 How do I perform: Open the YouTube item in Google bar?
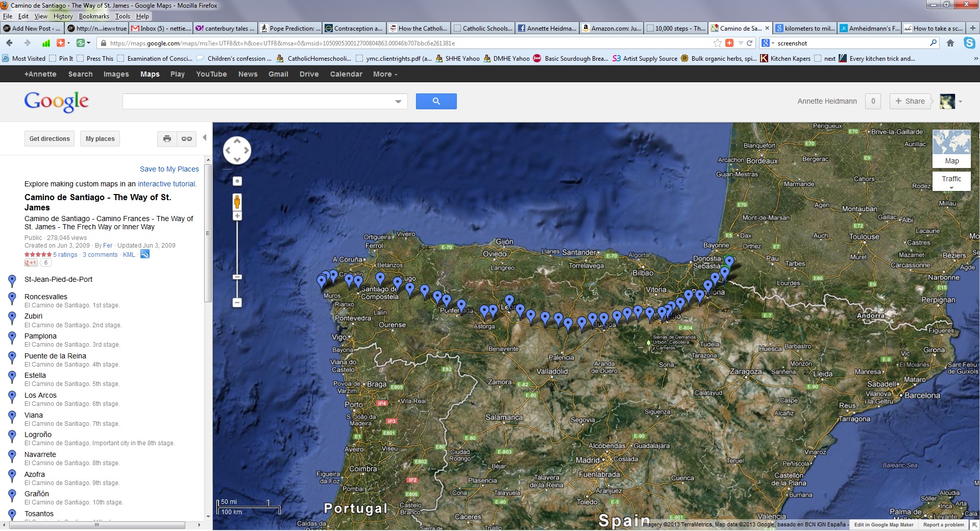coord(211,74)
